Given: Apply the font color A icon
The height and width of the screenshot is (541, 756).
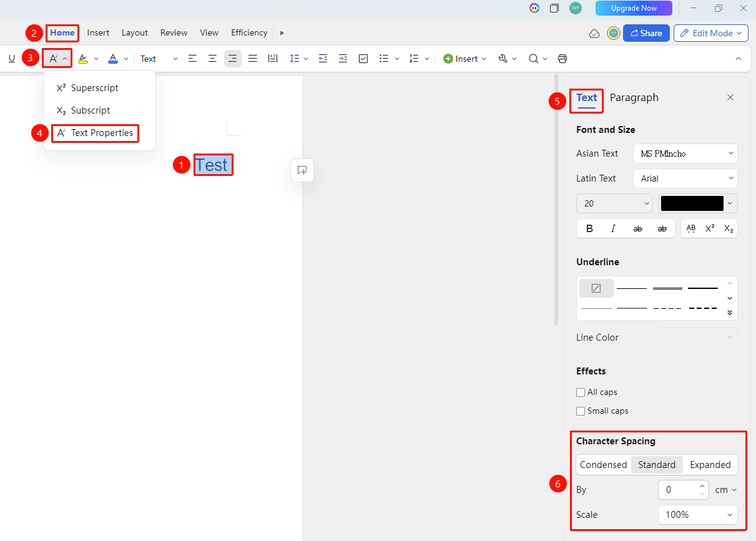Looking at the screenshot, I should tap(113, 59).
